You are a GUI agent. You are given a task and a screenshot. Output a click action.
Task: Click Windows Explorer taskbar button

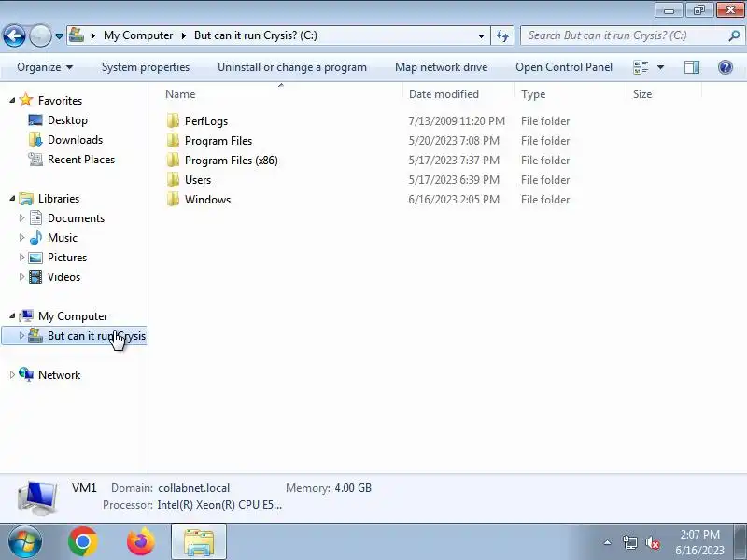(199, 541)
